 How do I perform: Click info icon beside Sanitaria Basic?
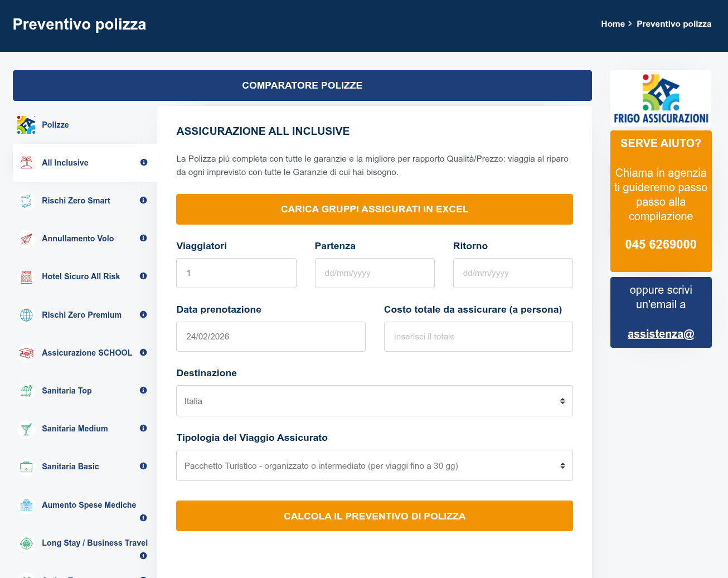(143, 466)
